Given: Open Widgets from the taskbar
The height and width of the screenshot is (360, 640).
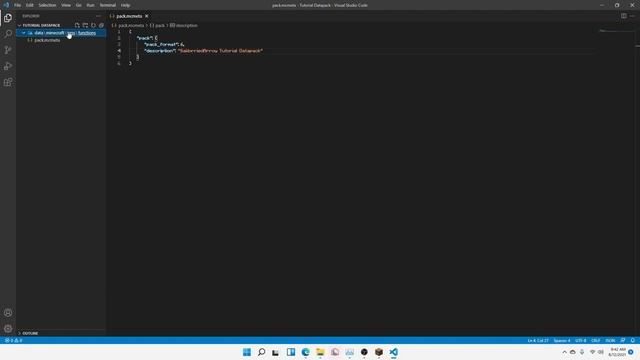Looking at the screenshot, I should pyautogui.click(x=291, y=352).
